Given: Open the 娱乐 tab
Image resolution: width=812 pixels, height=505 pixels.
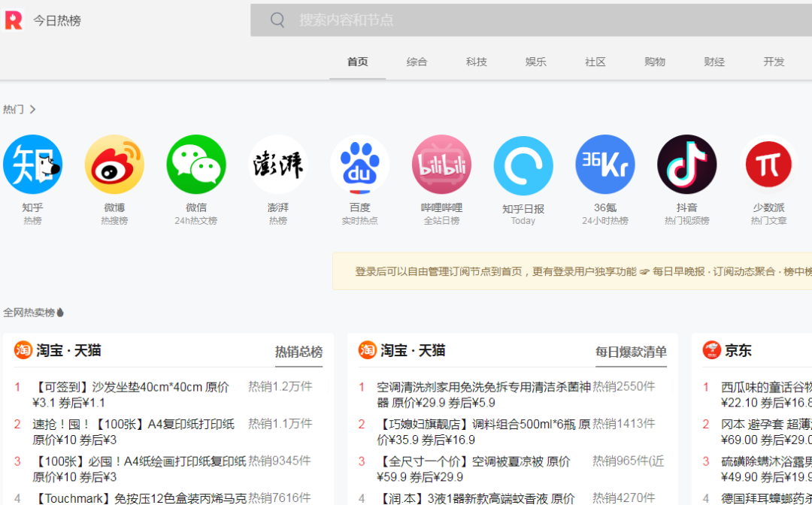Looking at the screenshot, I should coord(536,62).
